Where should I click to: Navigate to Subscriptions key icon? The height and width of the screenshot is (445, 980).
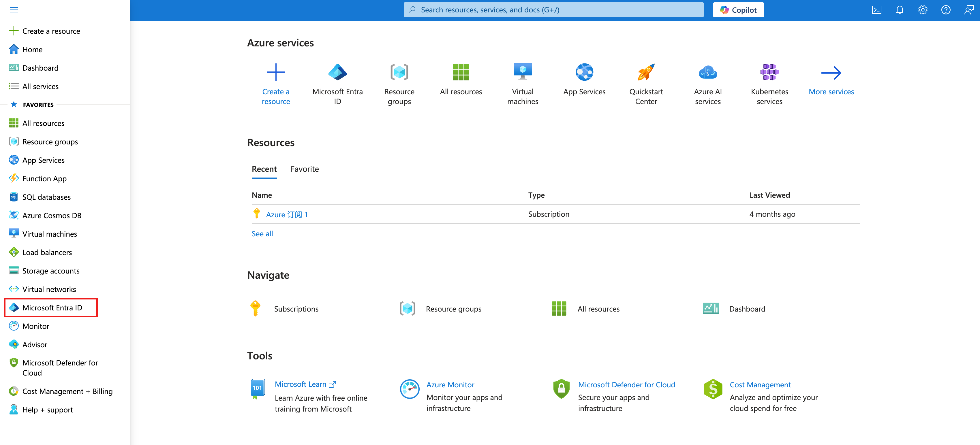pos(256,308)
